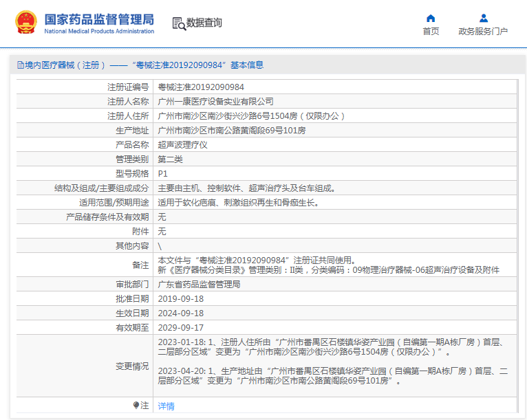This screenshot has width=527, height=420.
Task: Click the registrant address 兴沙路6号1504房 value
Action: click(251, 116)
